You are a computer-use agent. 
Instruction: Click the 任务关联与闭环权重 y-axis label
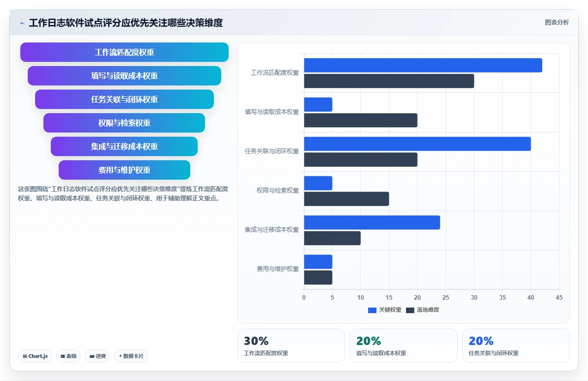click(x=272, y=151)
